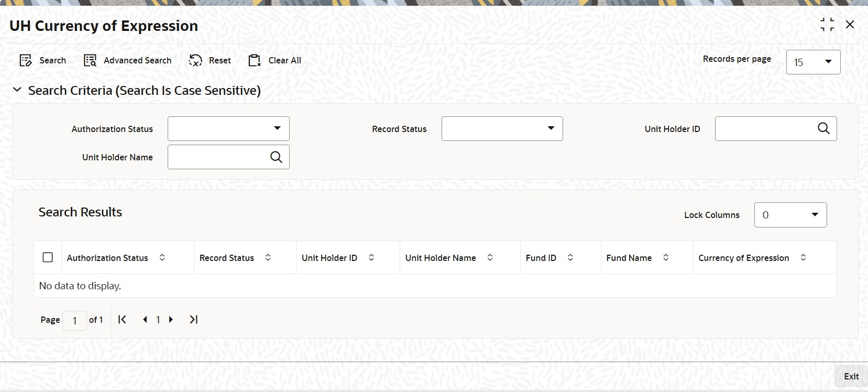Sort by Fund Name column

coord(666,257)
